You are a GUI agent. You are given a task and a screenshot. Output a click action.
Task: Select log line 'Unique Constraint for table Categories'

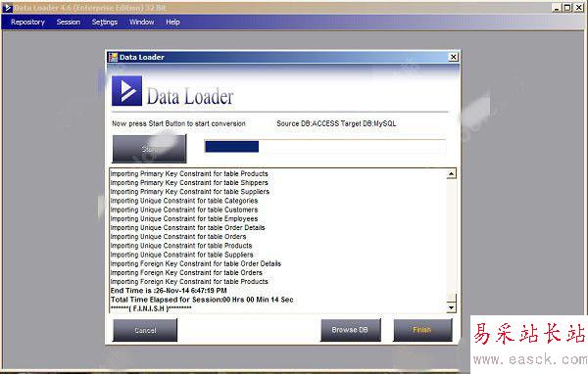[x=184, y=201]
